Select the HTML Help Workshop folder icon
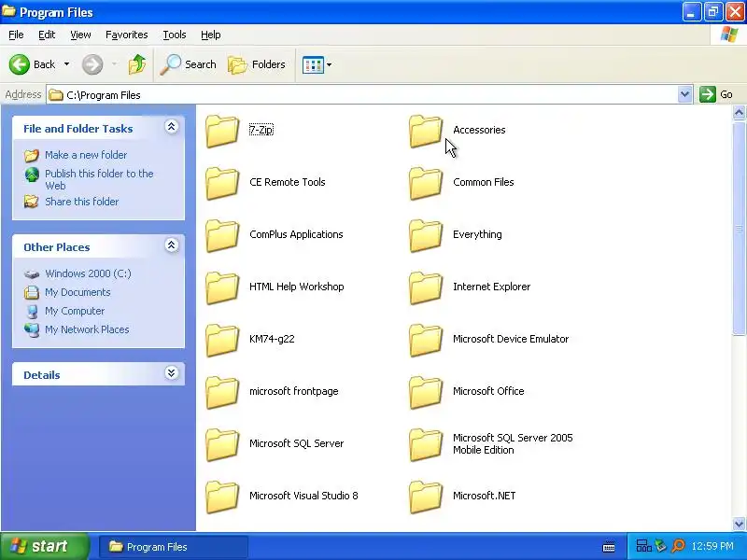 (x=222, y=288)
